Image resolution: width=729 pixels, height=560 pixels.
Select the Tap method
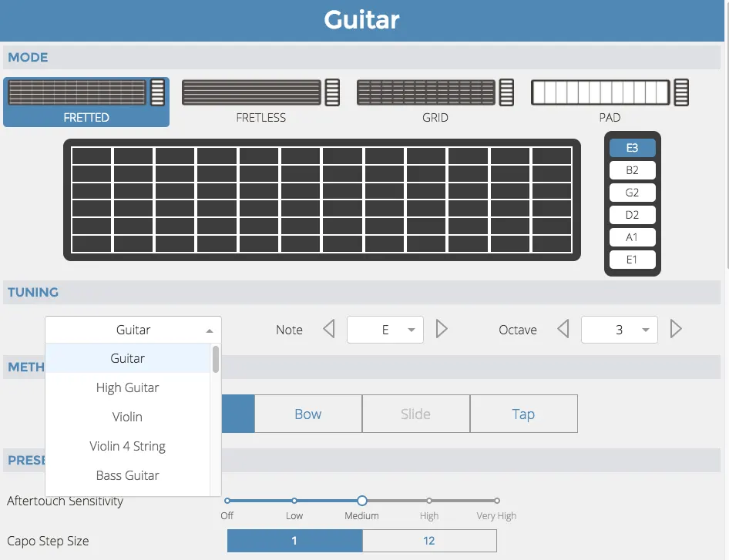524,414
